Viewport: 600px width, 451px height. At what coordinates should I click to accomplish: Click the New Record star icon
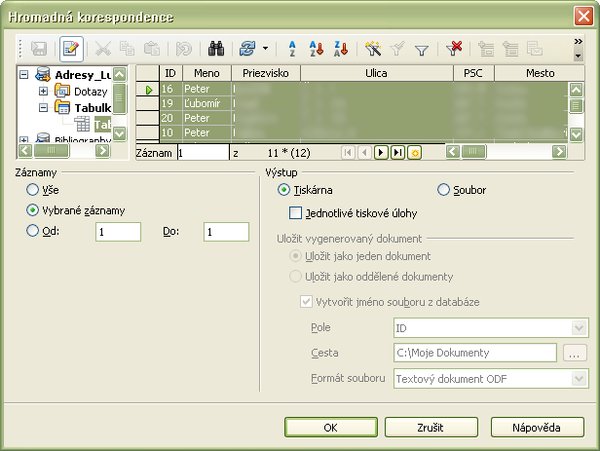point(414,153)
